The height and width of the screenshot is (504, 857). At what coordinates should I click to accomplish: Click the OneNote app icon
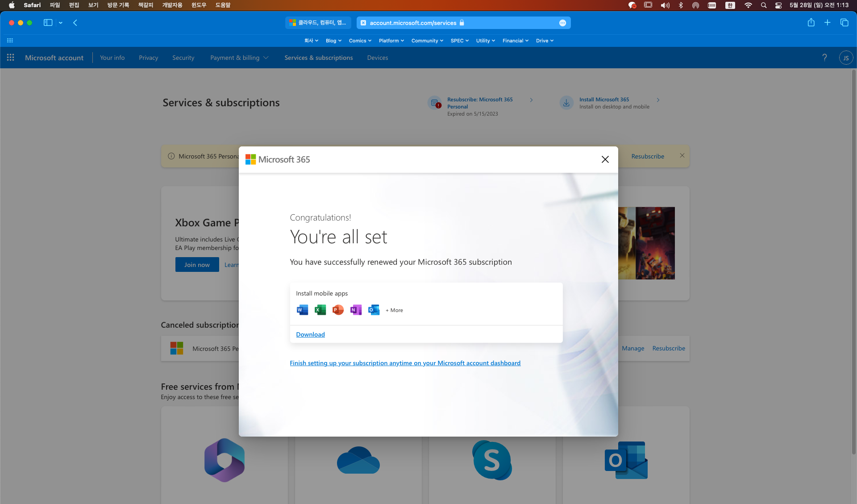356,310
